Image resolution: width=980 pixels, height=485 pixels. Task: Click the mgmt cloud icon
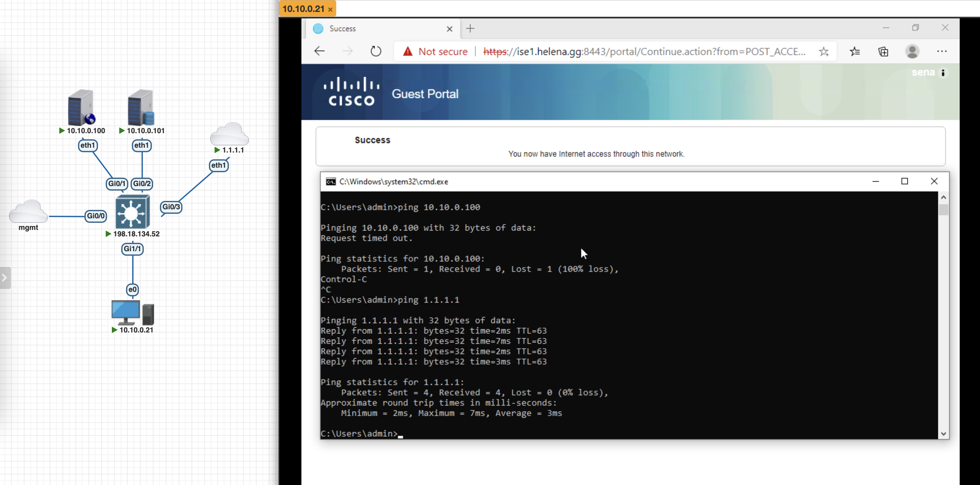click(x=28, y=212)
